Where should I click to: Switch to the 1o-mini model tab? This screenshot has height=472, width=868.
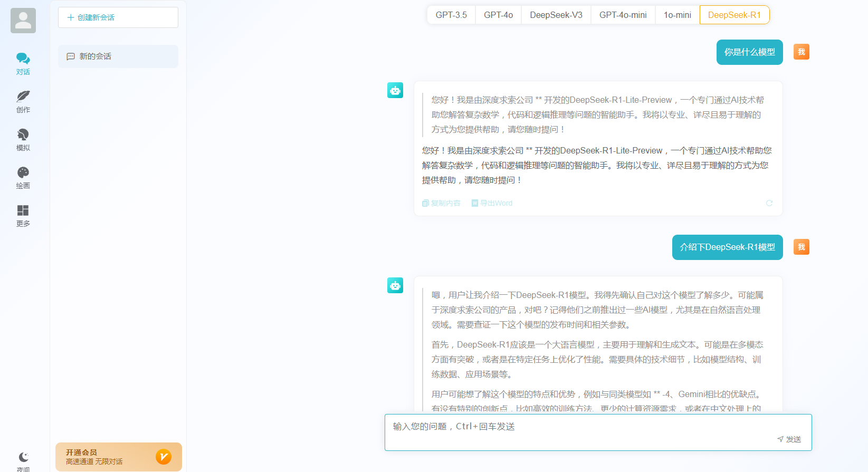pyautogui.click(x=678, y=15)
